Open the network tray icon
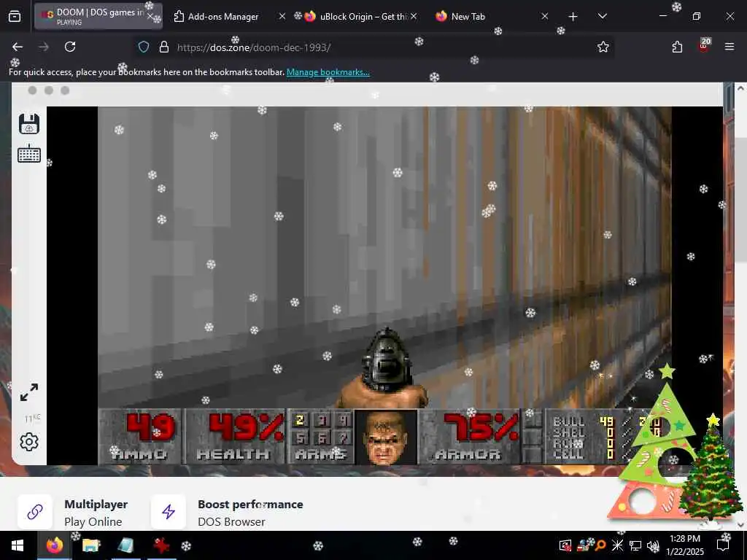The width and height of the screenshot is (747, 560). point(635,545)
